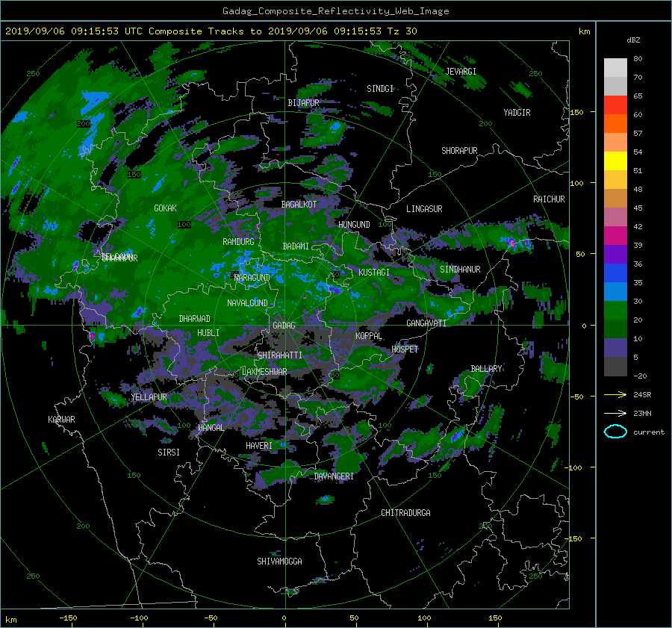Click the '23MN' legend text
The image size is (672, 628).
pyautogui.click(x=642, y=414)
